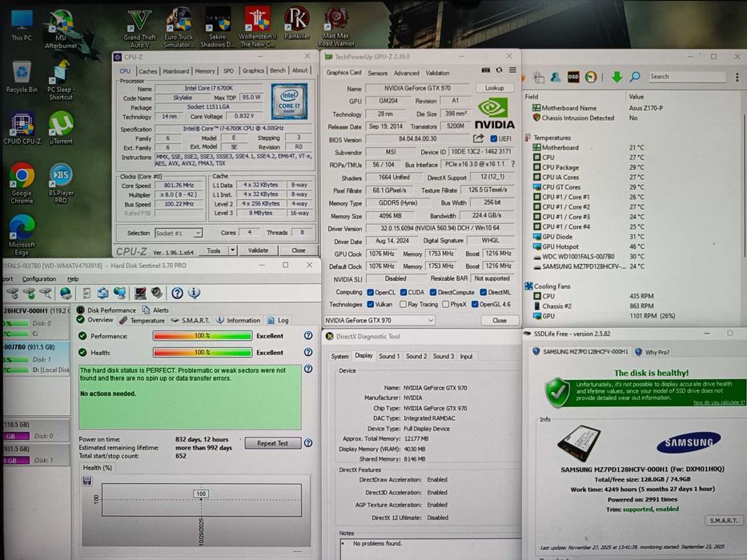Click the green down arrow toolbar icon
This screenshot has height=560, width=747.
pyautogui.click(x=616, y=77)
